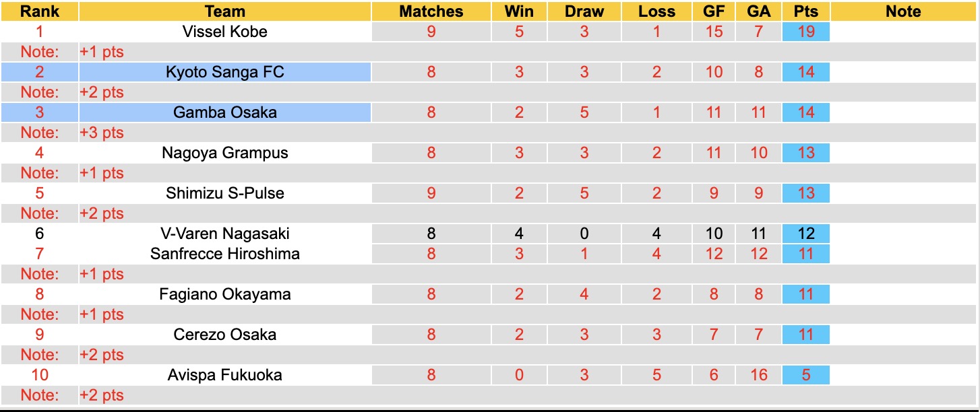Click the Win column header
980x412 pixels.
(518, 11)
